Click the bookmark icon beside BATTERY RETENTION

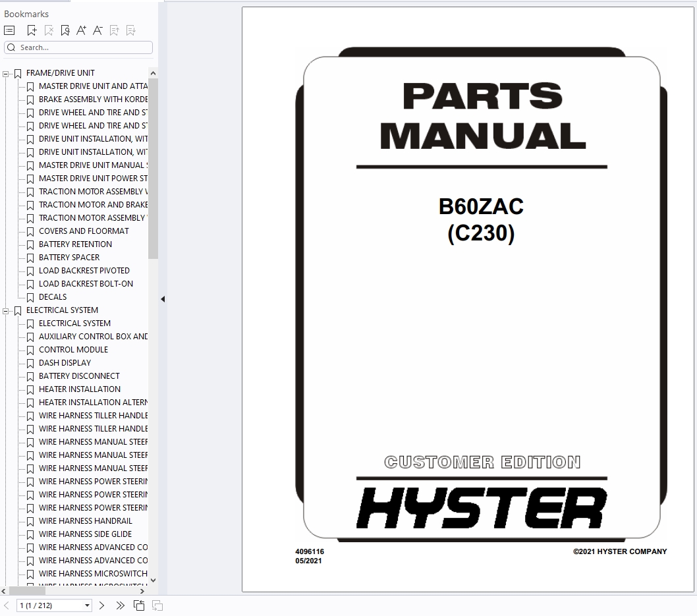pos(30,245)
